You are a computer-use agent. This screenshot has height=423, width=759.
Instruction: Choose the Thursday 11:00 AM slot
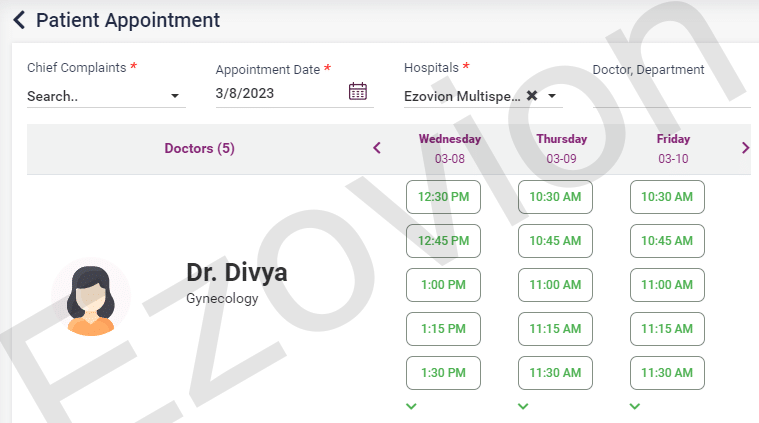(x=555, y=285)
